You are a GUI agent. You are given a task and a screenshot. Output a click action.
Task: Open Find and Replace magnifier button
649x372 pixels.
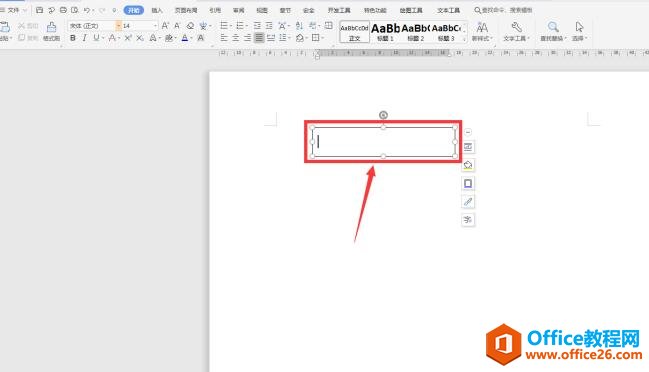tap(553, 31)
